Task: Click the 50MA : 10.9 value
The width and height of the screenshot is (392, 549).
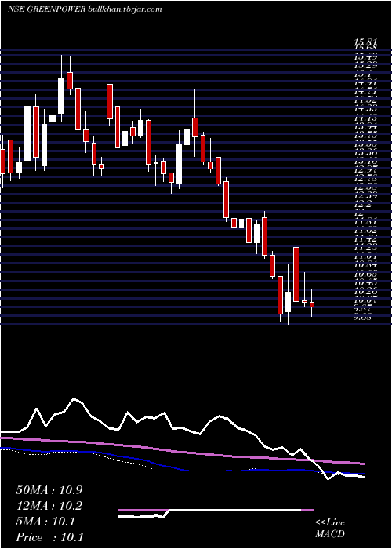Action: (49, 490)
